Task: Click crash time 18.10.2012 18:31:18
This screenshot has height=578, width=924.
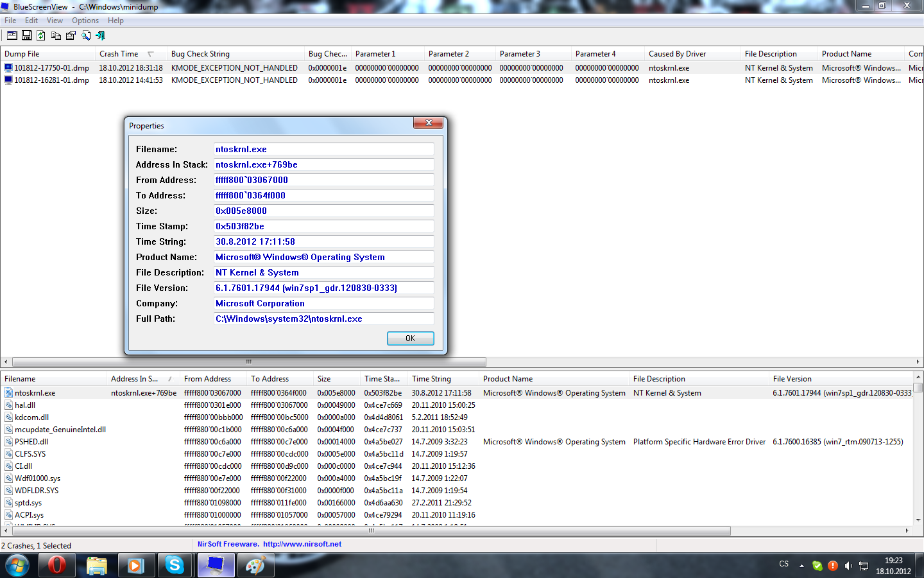Action: 131,67
